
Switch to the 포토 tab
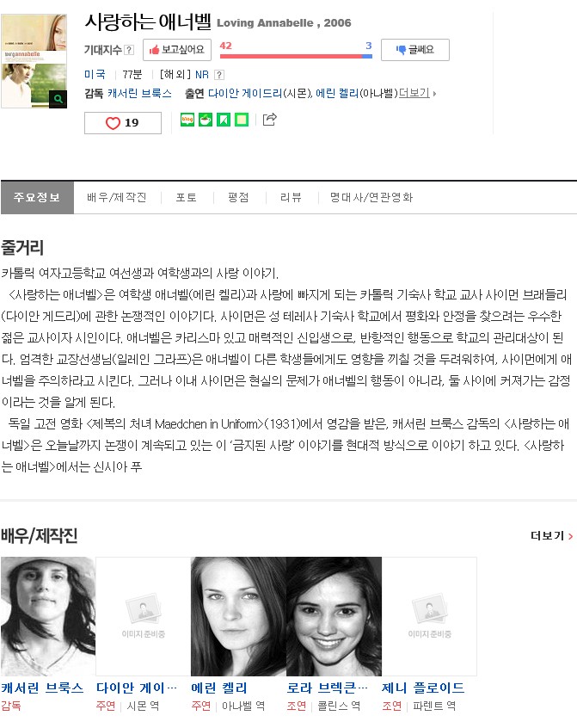[187, 197]
